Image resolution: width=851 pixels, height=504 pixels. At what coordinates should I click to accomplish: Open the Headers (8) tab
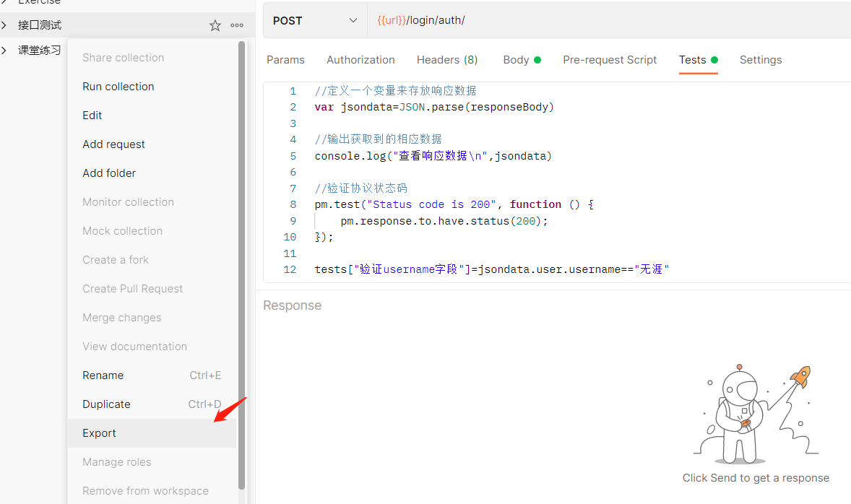tap(447, 60)
